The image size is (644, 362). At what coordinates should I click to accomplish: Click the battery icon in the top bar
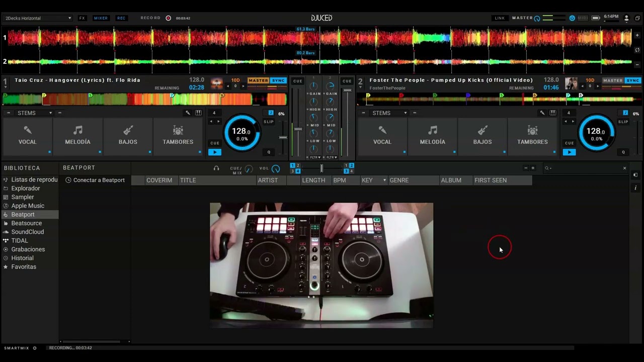[596, 18]
